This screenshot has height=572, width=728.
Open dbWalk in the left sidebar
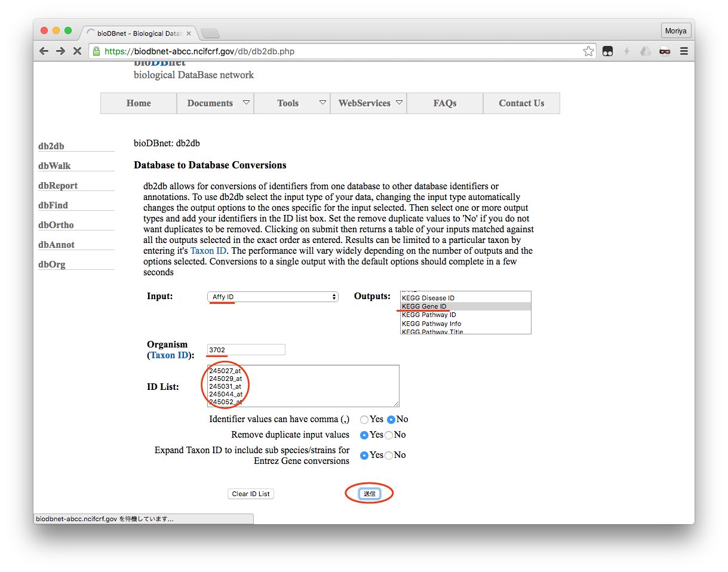(54, 166)
